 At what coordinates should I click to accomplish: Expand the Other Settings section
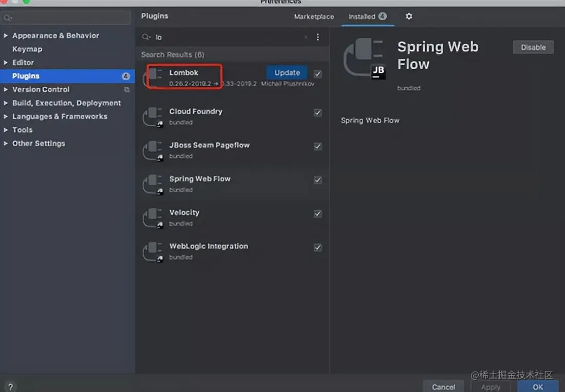click(x=6, y=144)
